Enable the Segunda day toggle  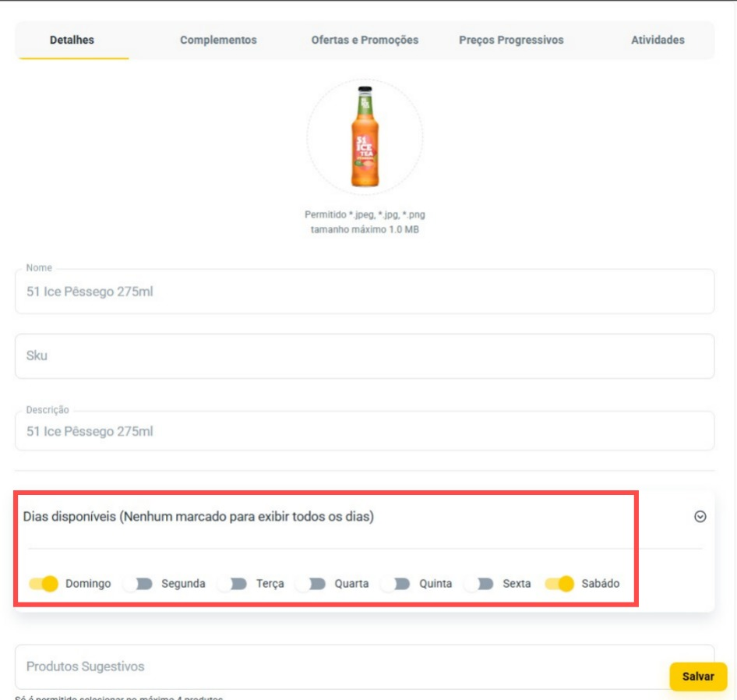pos(139,583)
